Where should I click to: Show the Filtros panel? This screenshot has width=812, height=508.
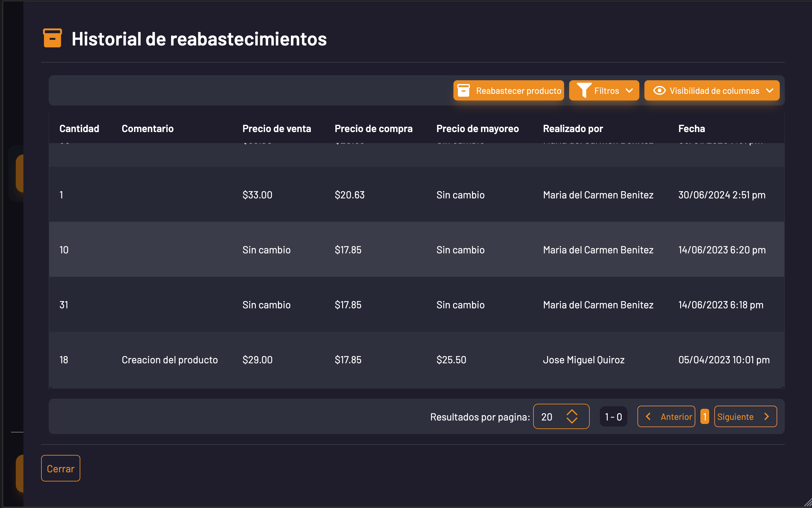[x=604, y=90]
